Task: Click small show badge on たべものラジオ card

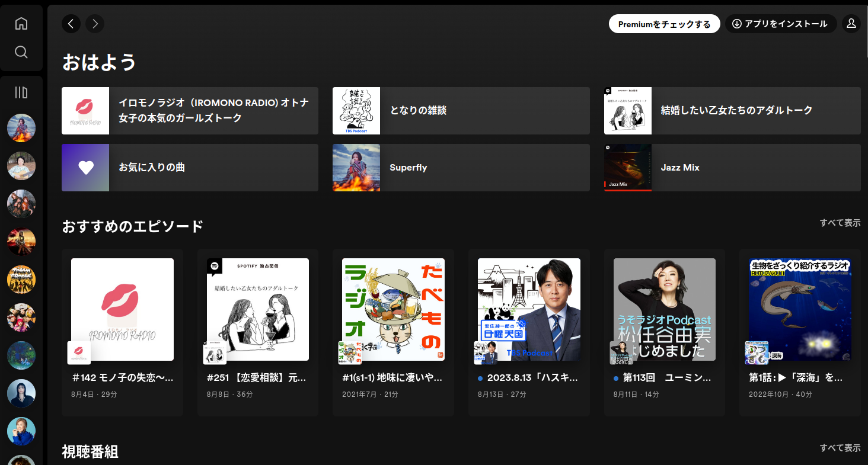Action: tap(350, 353)
